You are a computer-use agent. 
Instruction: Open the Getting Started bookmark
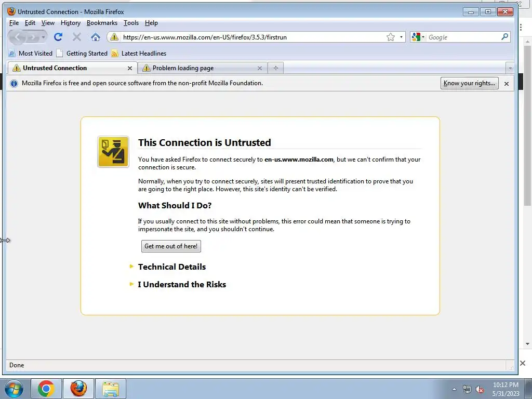coord(82,54)
